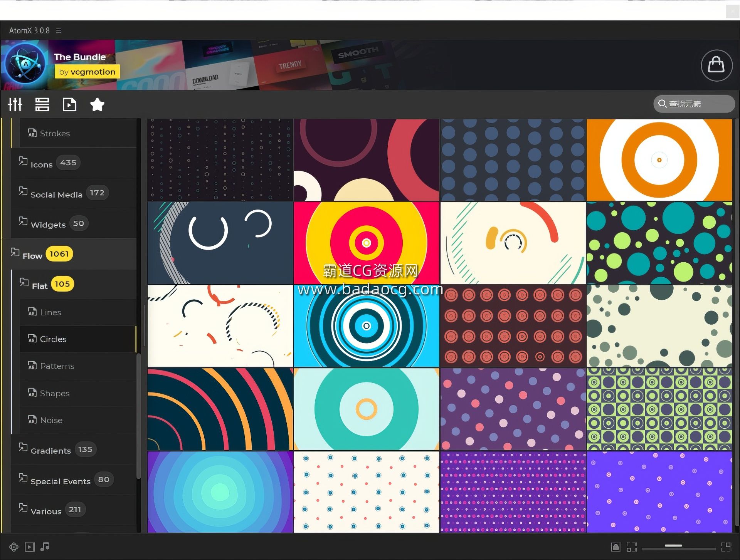This screenshot has width=740, height=560.
Task: Switch to the stacked list view icon
Action: (42, 104)
